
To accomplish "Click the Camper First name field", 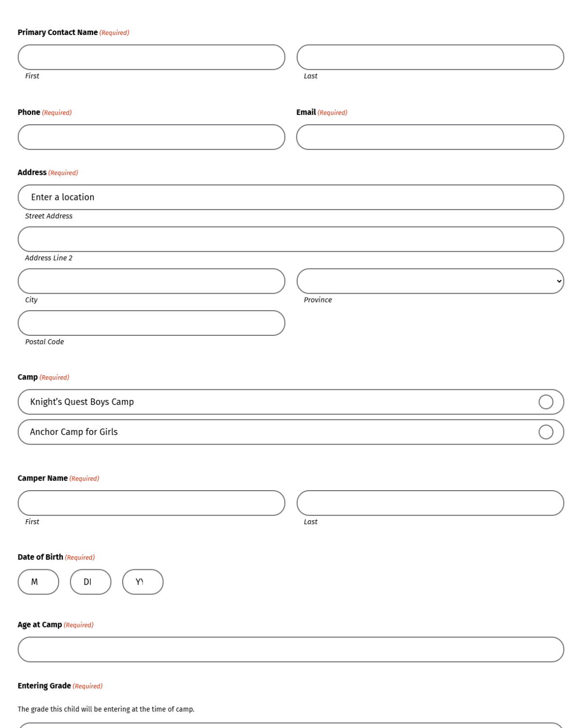I will point(151,503).
